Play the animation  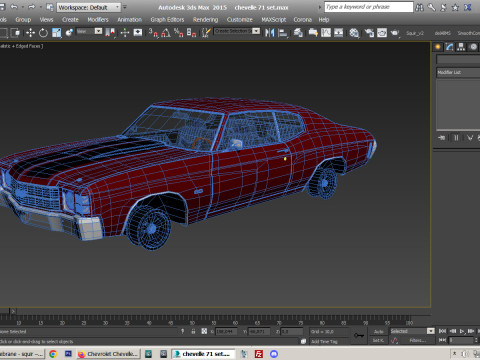point(462,331)
